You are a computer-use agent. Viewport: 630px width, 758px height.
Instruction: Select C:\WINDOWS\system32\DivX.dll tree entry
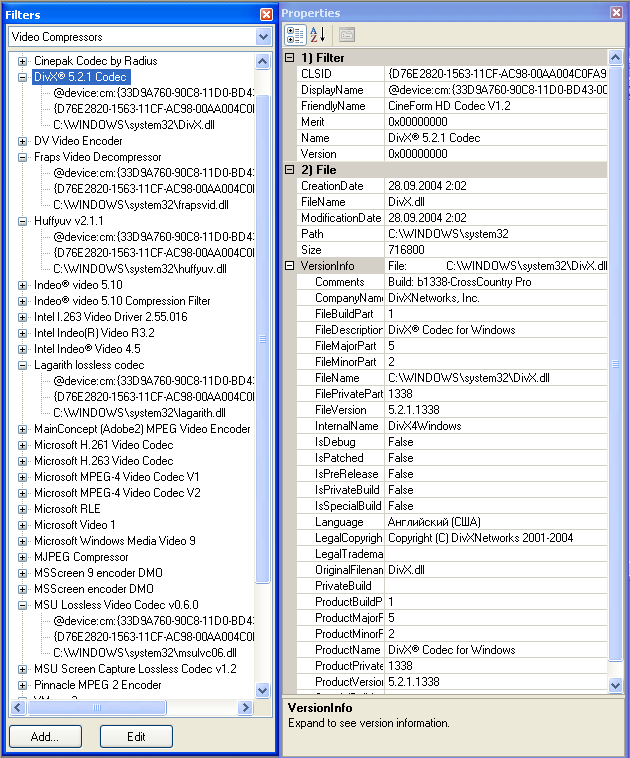click(x=134, y=125)
